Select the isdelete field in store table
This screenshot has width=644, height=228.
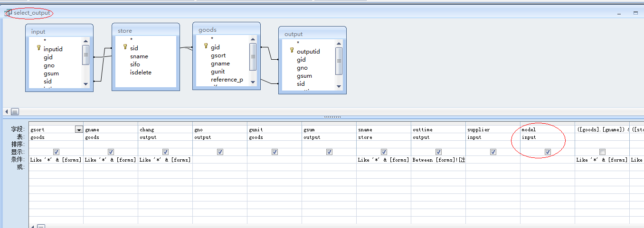pos(141,73)
